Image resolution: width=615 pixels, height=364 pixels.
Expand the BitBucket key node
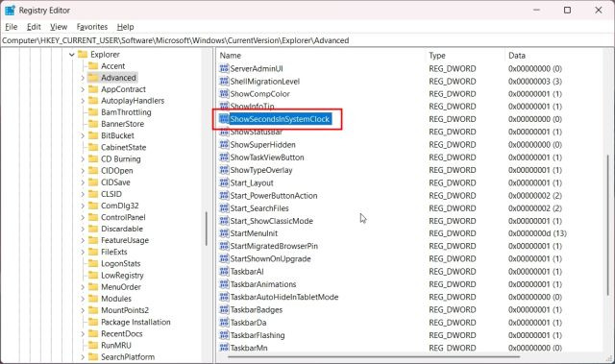(x=83, y=135)
